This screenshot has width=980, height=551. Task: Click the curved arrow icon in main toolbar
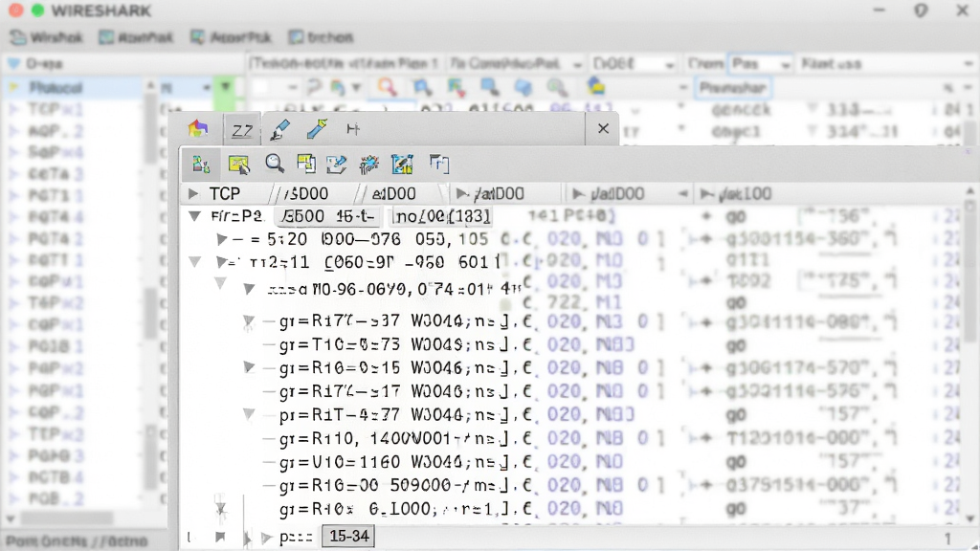point(314,87)
